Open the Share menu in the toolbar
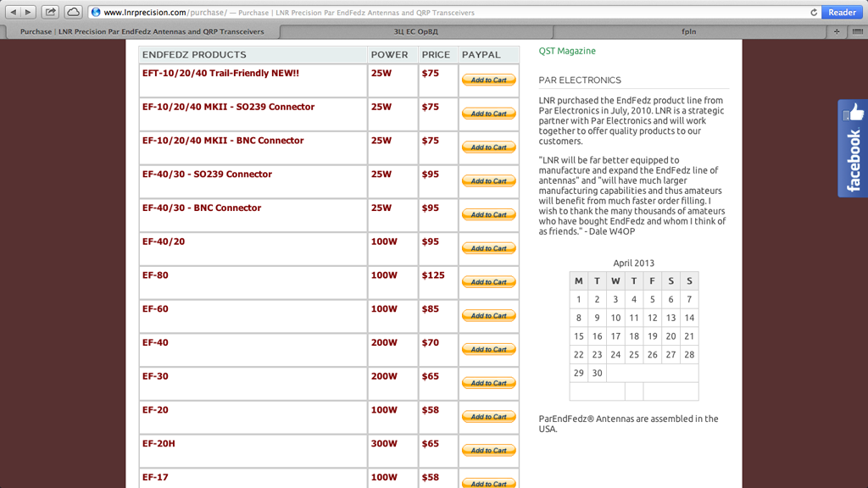The height and width of the screenshot is (488, 868). point(51,12)
